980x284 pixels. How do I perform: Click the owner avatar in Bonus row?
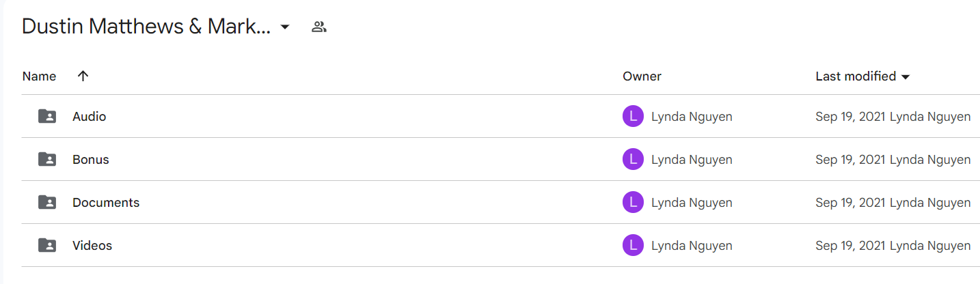click(634, 160)
